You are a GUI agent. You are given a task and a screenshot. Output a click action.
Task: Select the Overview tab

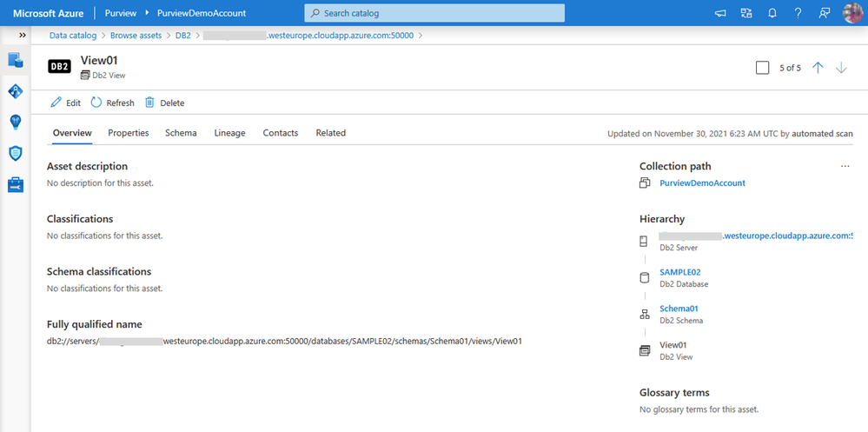(72, 133)
